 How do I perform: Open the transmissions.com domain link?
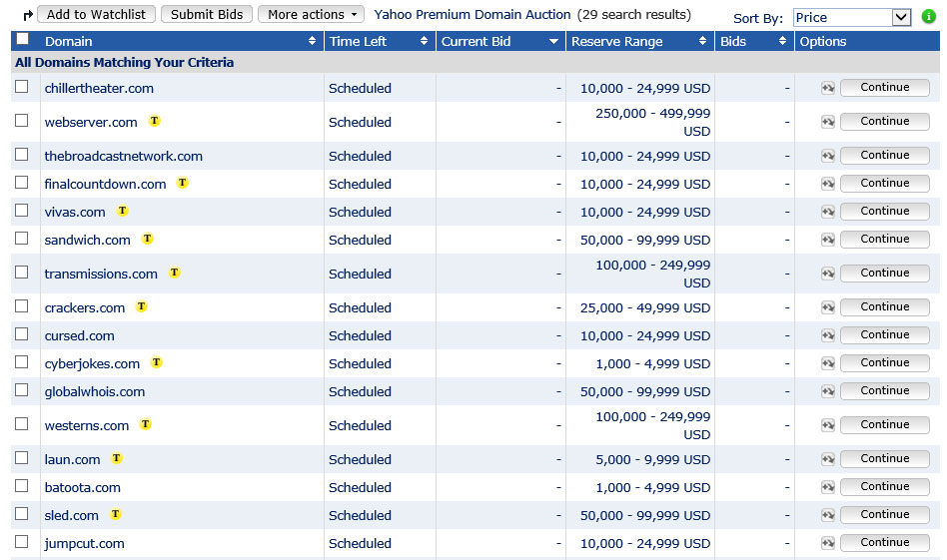coord(101,274)
